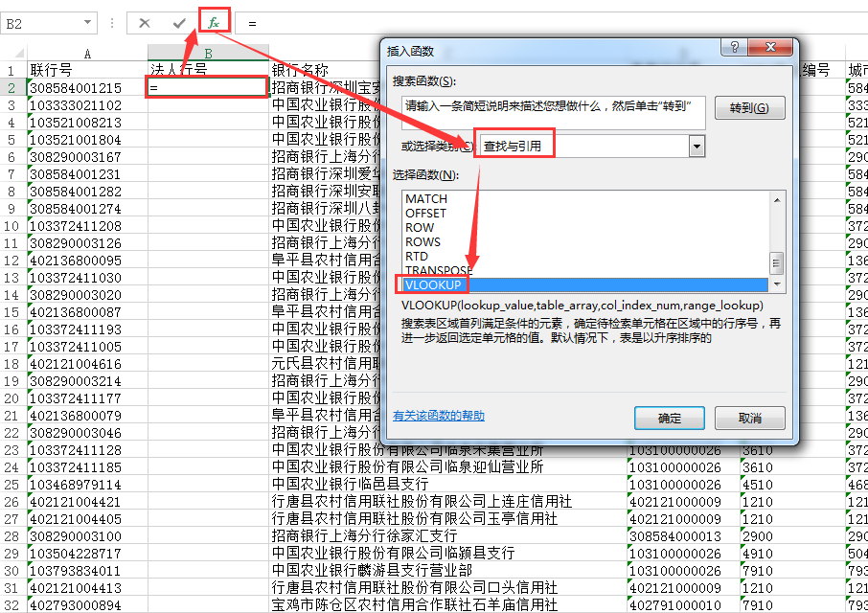Select column A header

(87, 54)
